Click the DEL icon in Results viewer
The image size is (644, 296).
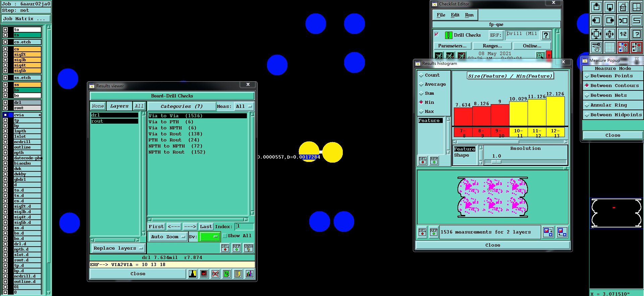[225, 248]
